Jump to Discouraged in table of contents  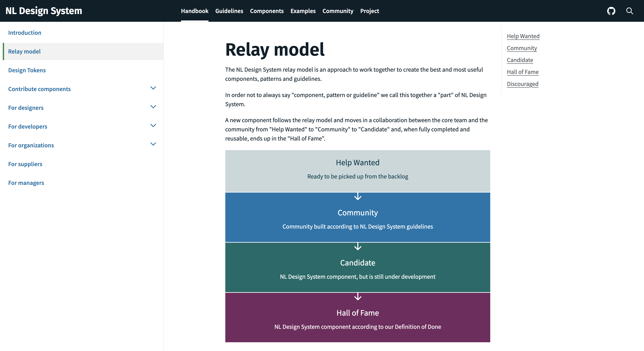(522, 84)
